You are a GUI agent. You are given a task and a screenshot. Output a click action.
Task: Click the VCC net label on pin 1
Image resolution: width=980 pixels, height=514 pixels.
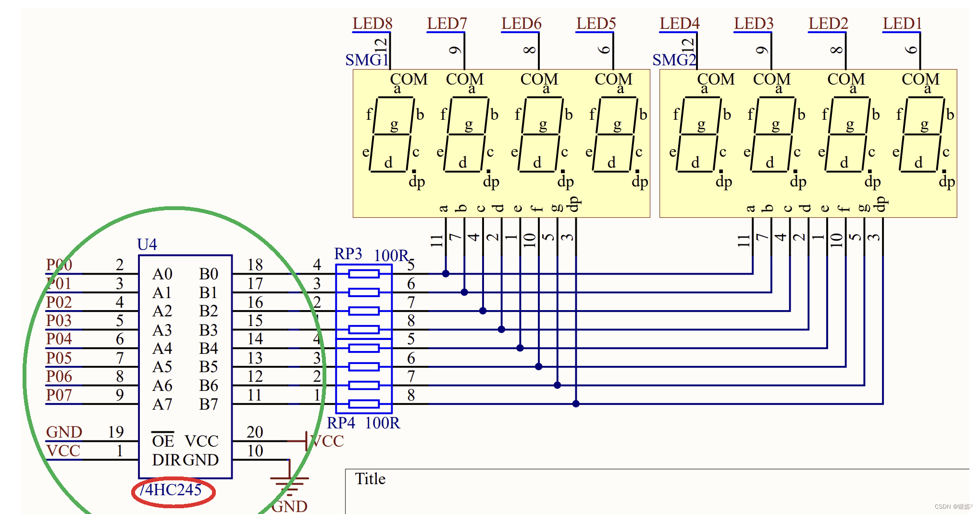click(63, 451)
